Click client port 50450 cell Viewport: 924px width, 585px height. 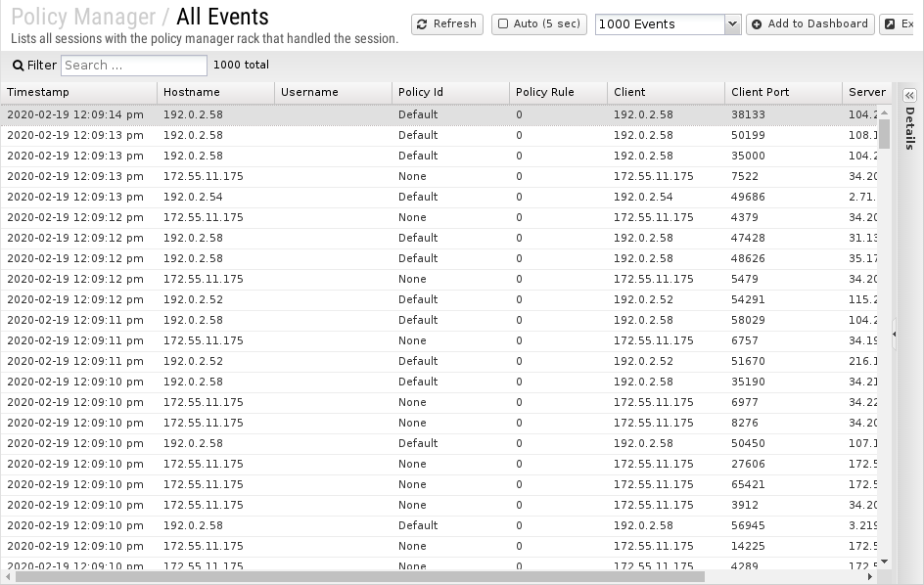[783, 443]
